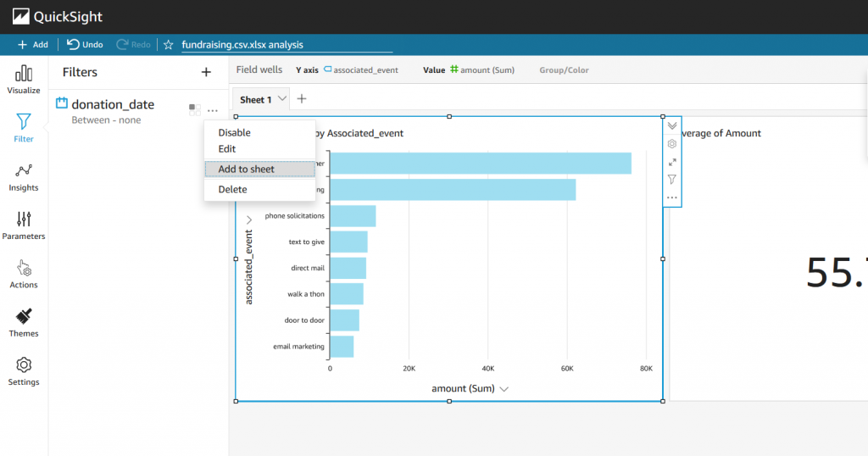Click the Filters panel heading
The width and height of the screenshot is (868, 456).
[80, 72]
